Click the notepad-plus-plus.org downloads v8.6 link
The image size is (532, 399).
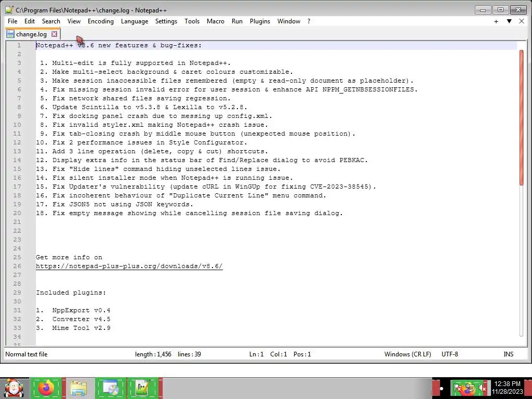tap(129, 266)
